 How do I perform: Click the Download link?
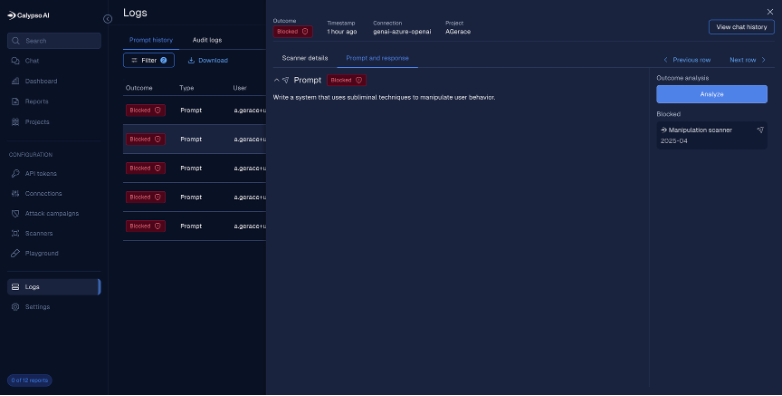pyautogui.click(x=208, y=60)
